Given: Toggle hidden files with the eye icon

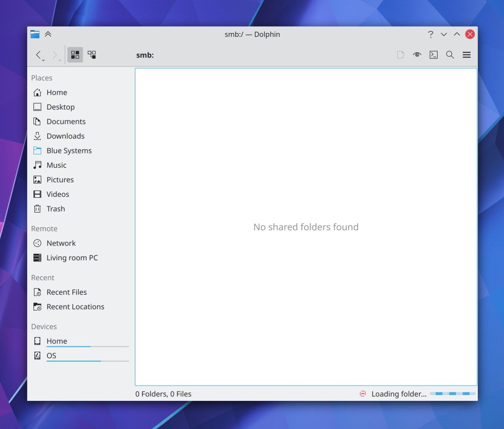Looking at the screenshot, I should click(417, 55).
